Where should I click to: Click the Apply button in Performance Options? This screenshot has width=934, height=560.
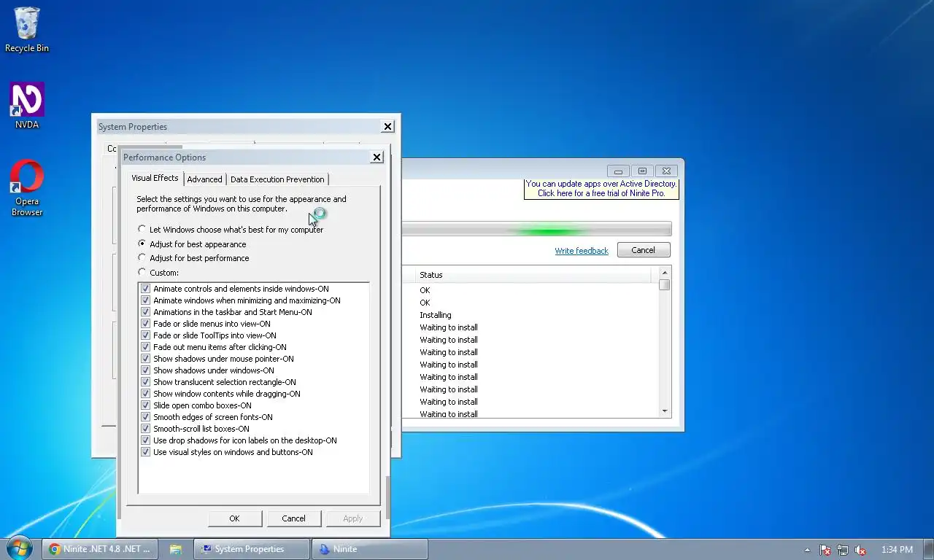(353, 518)
